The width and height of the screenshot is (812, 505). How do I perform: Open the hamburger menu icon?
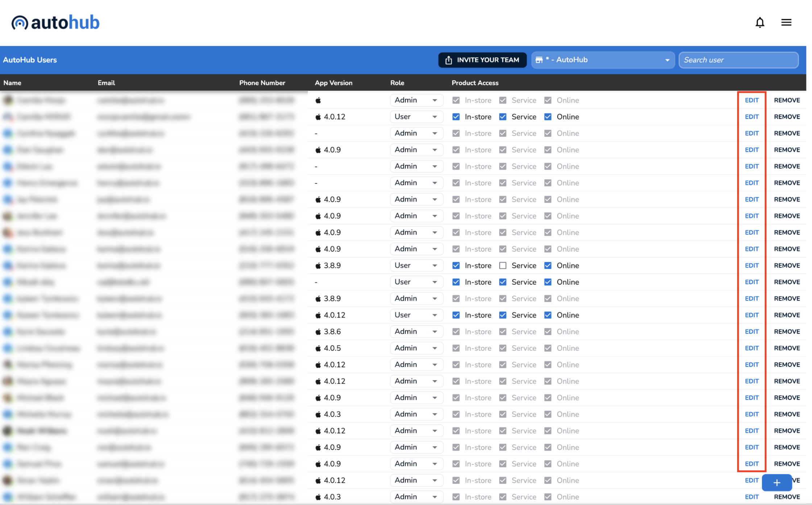(x=786, y=22)
